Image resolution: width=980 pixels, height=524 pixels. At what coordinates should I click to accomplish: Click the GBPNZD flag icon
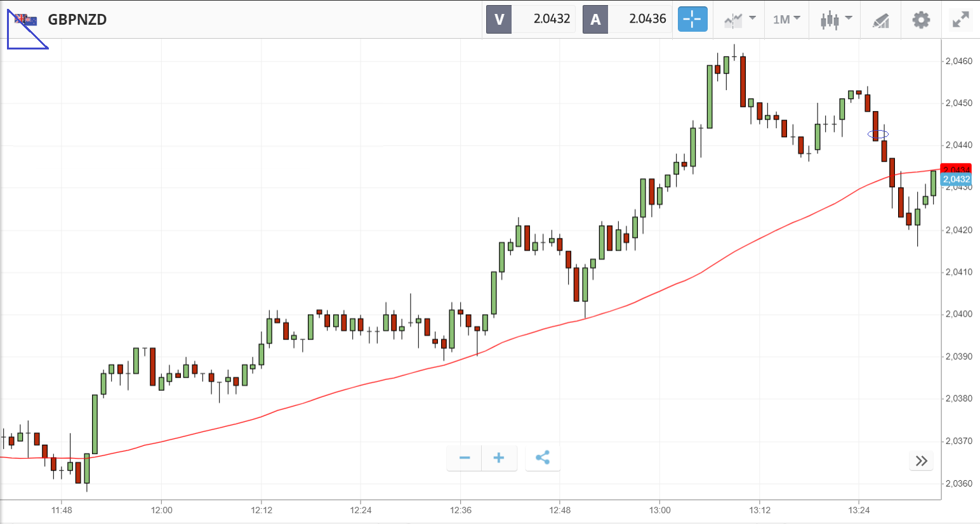(x=26, y=20)
